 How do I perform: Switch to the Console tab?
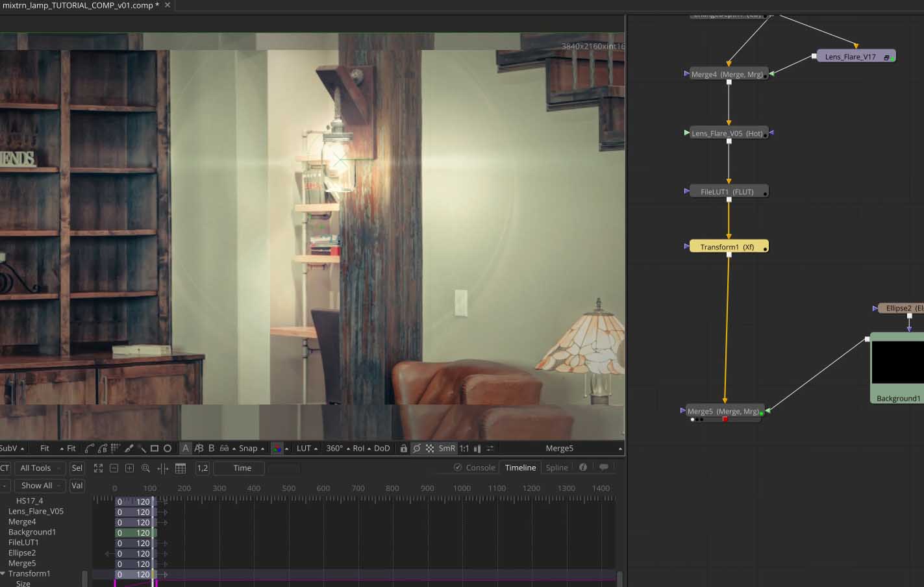tap(480, 468)
